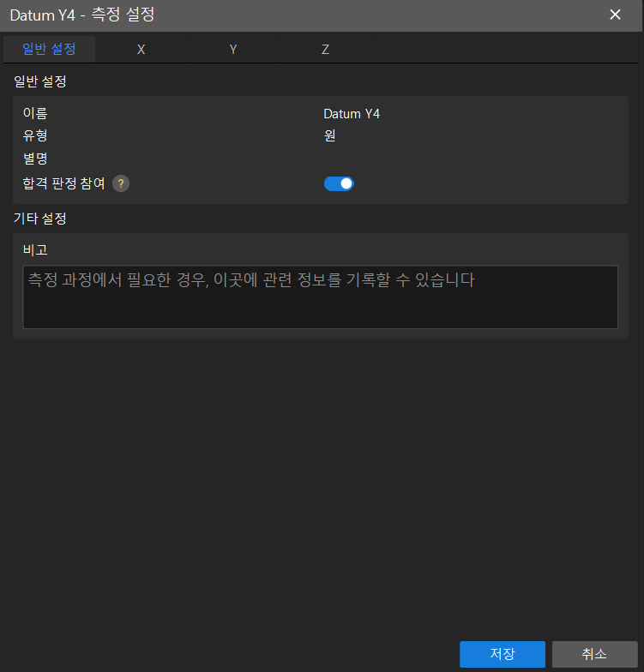Click the 일반 설정 section heading below tabs
The image size is (644, 672).
coord(39,81)
